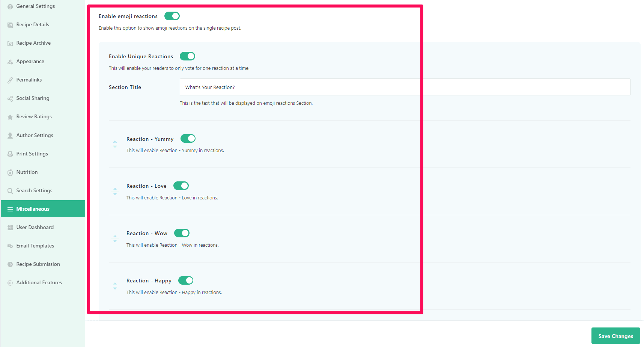Click the "Enable Unique Reactions" label

[141, 56]
